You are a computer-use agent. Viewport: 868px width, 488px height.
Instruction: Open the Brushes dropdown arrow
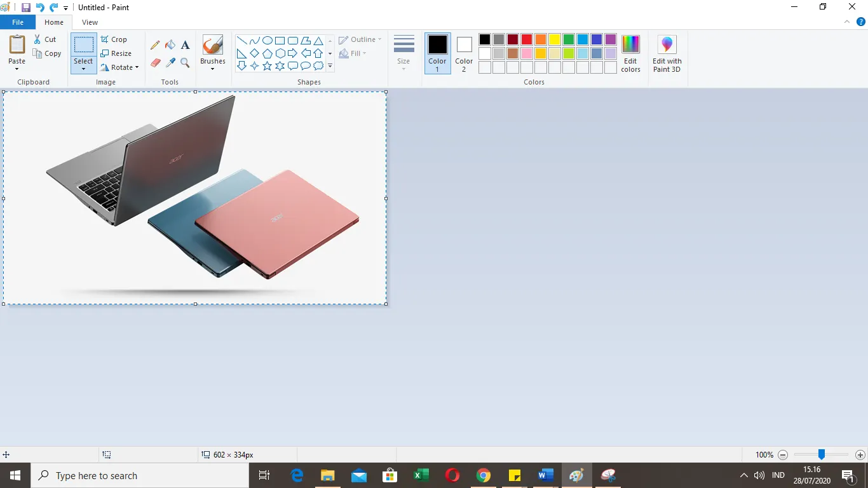[212, 69]
